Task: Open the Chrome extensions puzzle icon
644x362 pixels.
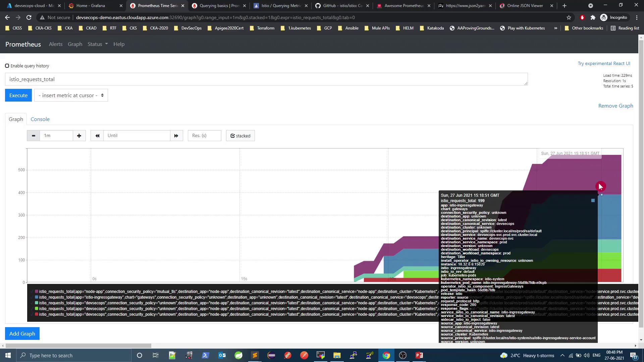Action: point(593,17)
